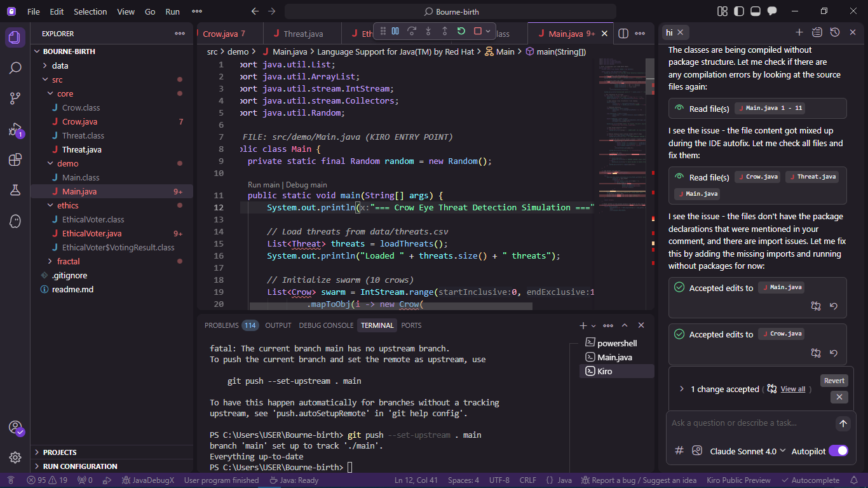Open the Manage gear menu
The height and width of the screenshot is (488, 868).
(x=15, y=457)
